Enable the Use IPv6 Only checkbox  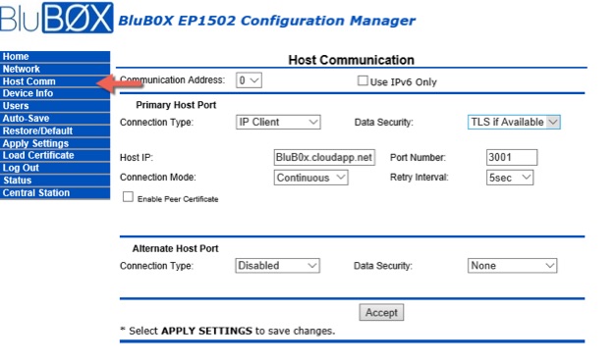(x=363, y=80)
